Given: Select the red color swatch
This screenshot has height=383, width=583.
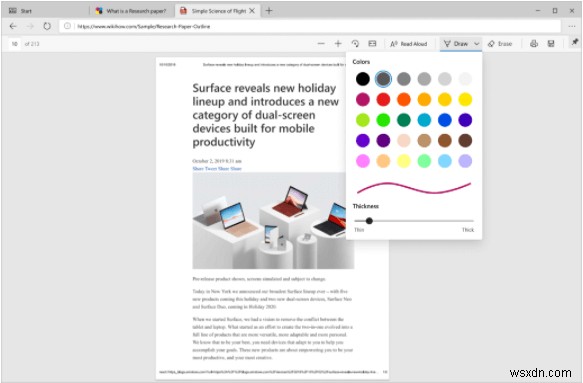Looking at the screenshot, I should coord(383,99).
